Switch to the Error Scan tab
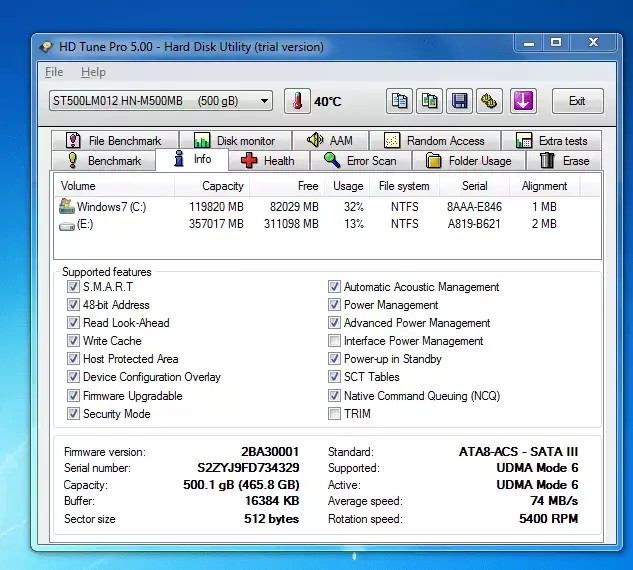Viewport: 633px width, 570px height. pyautogui.click(x=361, y=161)
